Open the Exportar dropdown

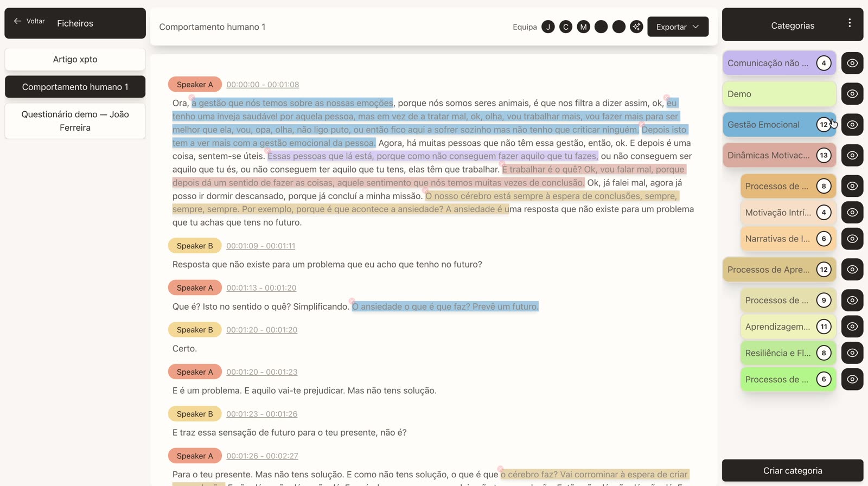pos(678,27)
